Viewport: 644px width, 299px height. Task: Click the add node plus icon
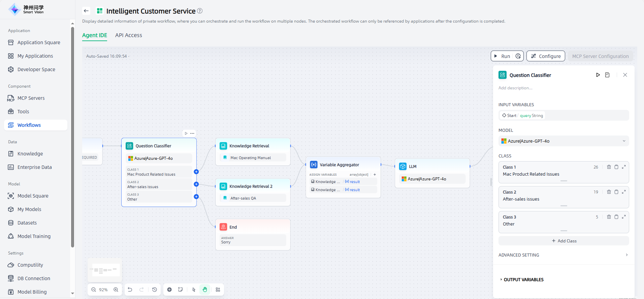tap(169, 290)
